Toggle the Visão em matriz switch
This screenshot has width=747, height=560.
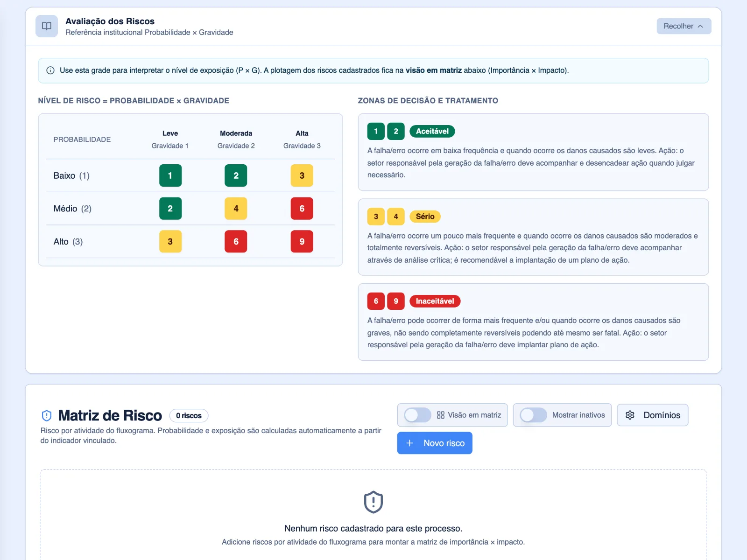click(x=417, y=415)
